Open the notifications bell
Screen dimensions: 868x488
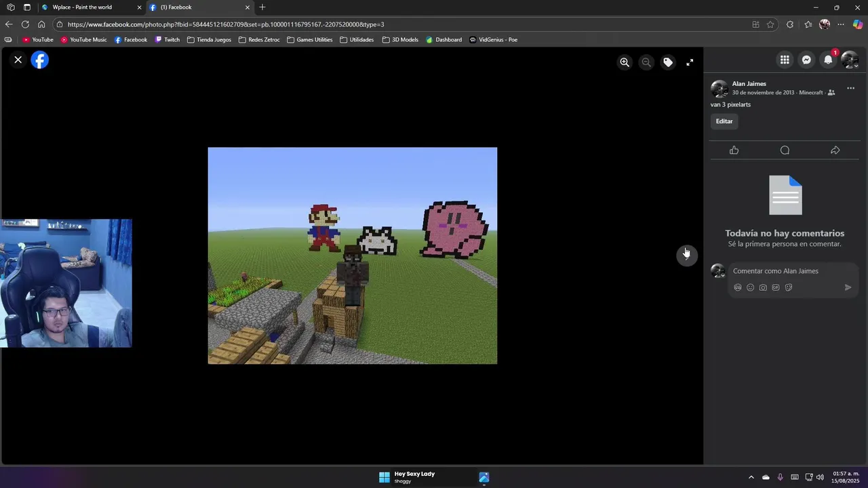(828, 60)
